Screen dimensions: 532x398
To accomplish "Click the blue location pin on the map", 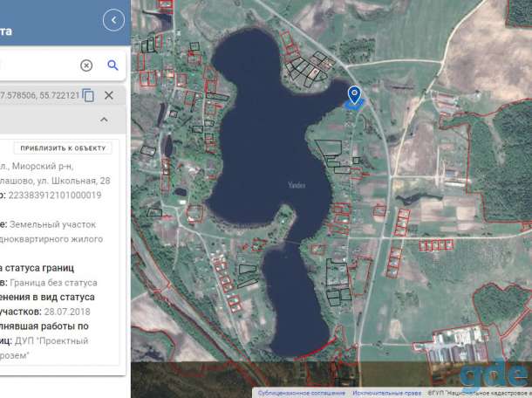I will coord(354,95).
